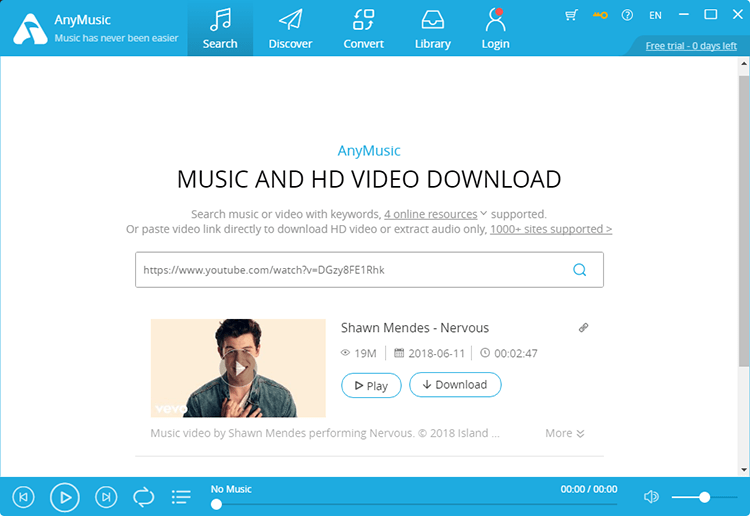The height and width of the screenshot is (516, 750).
Task: Click the yellow key activation icon
Action: point(600,15)
